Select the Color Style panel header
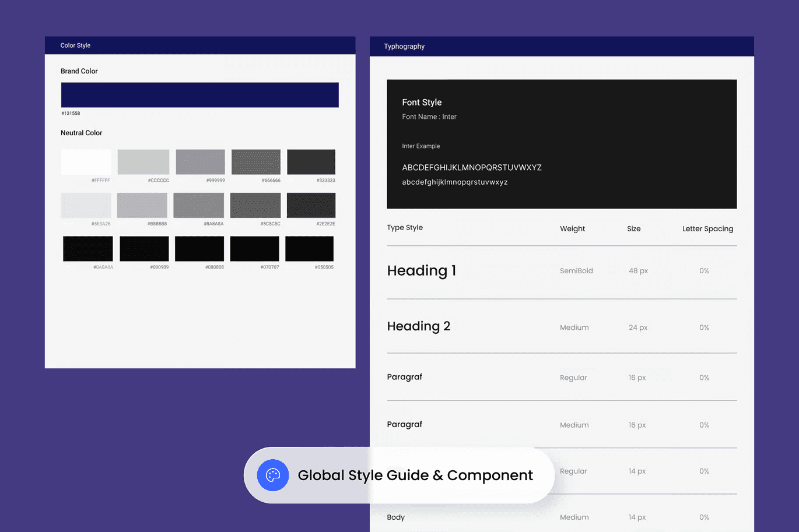Viewport: 799px width, 532px height. tap(200, 45)
